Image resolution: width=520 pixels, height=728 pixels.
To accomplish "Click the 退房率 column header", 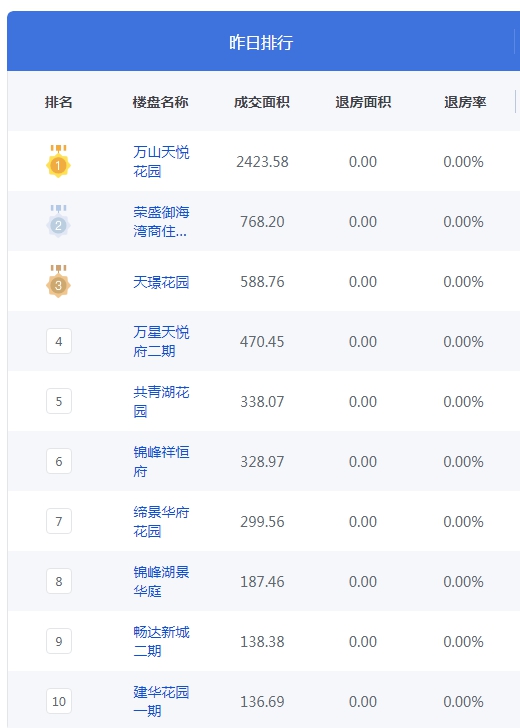I will click(465, 102).
